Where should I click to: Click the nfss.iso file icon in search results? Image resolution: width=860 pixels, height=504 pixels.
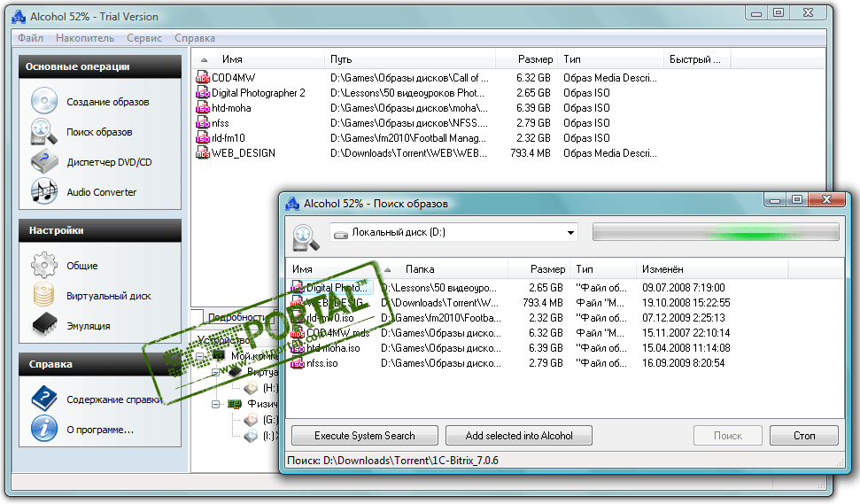[298, 362]
